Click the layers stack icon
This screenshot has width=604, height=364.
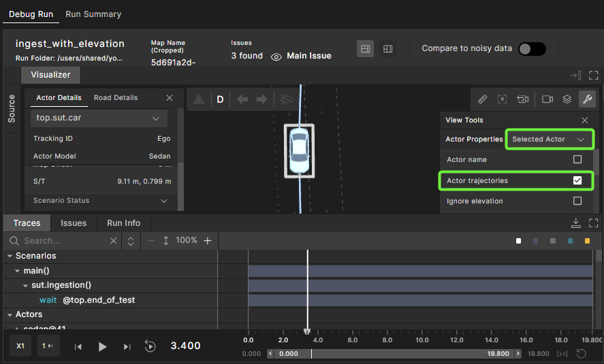coord(567,99)
